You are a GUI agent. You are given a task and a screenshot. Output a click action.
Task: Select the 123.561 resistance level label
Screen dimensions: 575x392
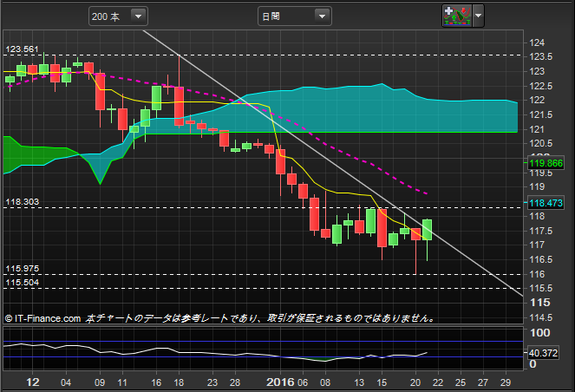click(22, 49)
